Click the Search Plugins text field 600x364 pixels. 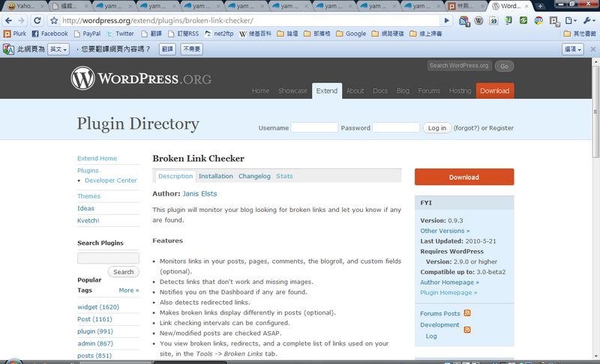coord(108,258)
